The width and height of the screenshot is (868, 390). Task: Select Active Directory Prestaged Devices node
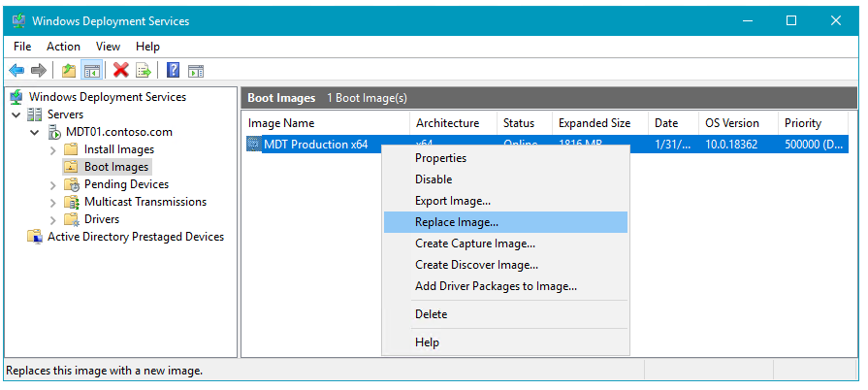point(136,237)
